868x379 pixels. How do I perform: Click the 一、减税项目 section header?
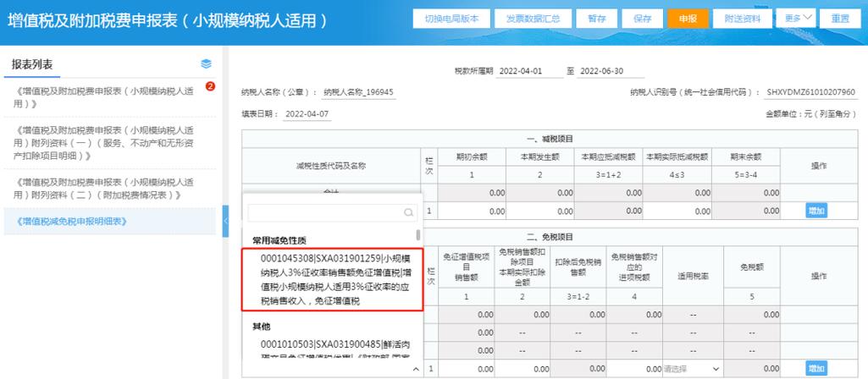pyautogui.click(x=550, y=139)
